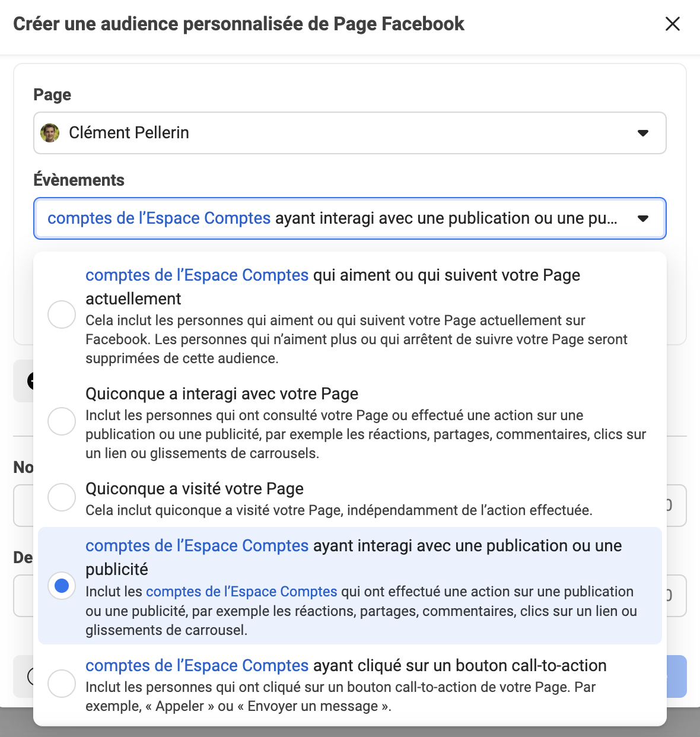Select radio for accounts that like or follow your Page

[62, 315]
